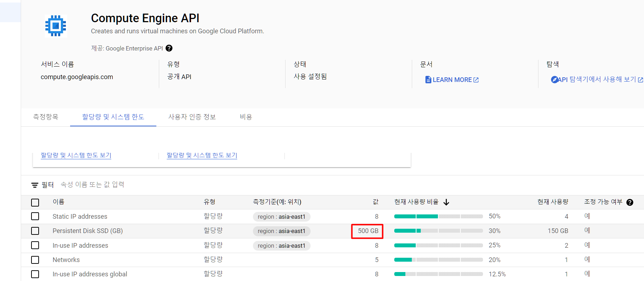644x281 pixels.
Task: Switch to the 측정항목 tab
Action: pos(45,117)
